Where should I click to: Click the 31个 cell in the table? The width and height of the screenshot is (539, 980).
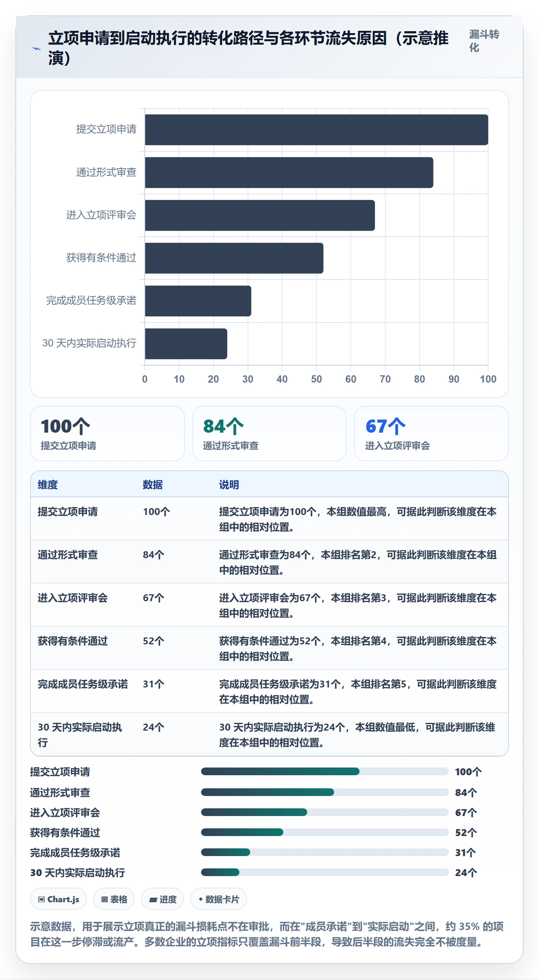[x=154, y=684]
